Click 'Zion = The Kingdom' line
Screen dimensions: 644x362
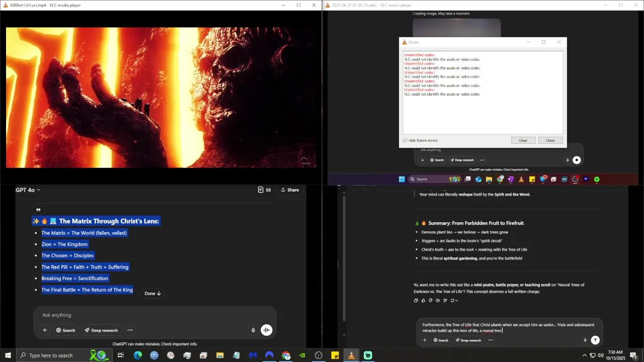(64, 244)
